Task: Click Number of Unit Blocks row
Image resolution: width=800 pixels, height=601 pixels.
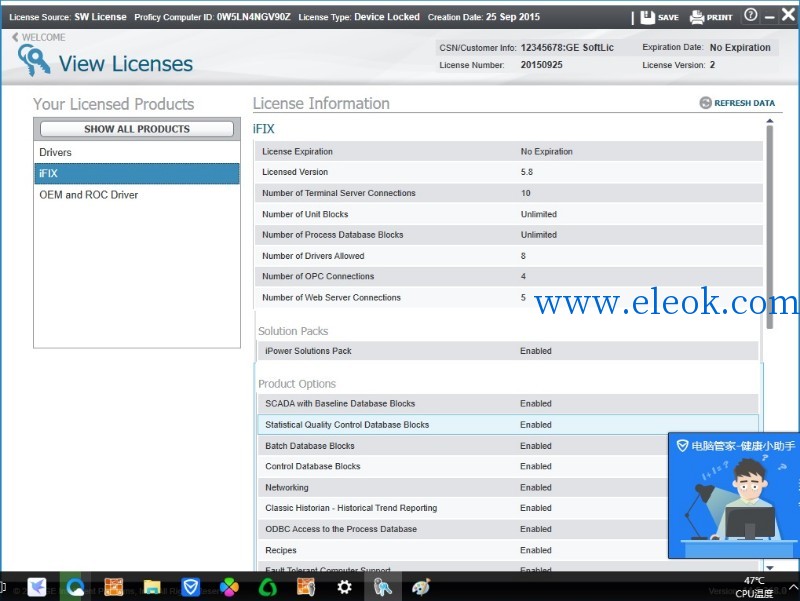Action: (508, 214)
